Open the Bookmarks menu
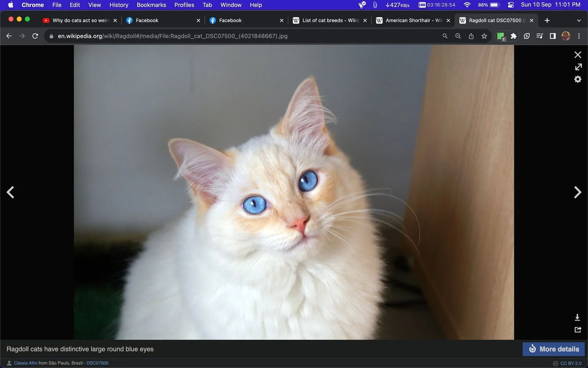Image resolution: width=588 pixels, height=368 pixels. pyautogui.click(x=151, y=5)
